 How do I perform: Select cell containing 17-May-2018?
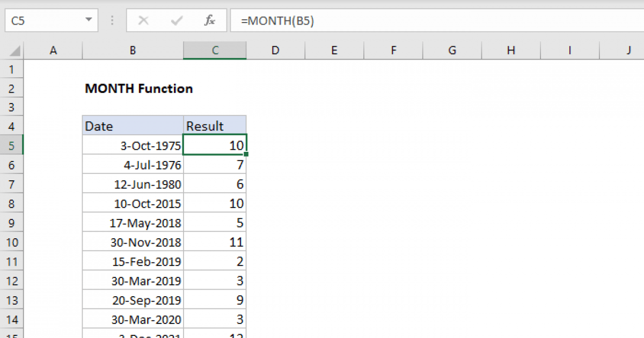[x=133, y=223]
